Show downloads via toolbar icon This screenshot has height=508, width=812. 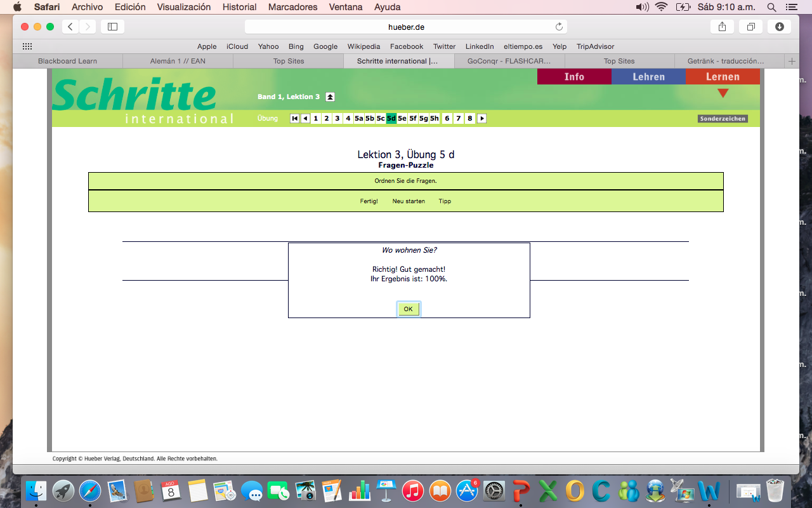pyautogui.click(x=780, y=27)
